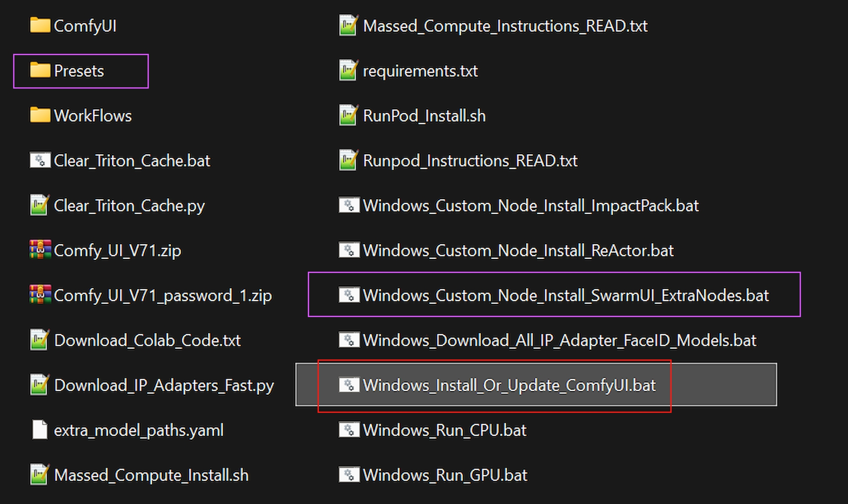Select the Massed_Compute_Install.sh file name
Viewport: 848px width, 504px height.
tap(151, 476)
